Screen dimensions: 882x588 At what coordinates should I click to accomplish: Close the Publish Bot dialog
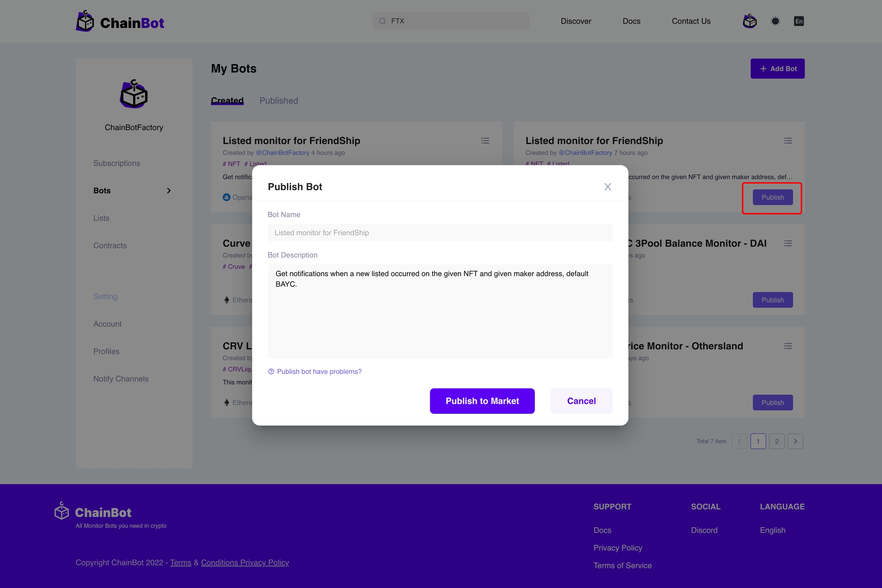coord(608,187)
